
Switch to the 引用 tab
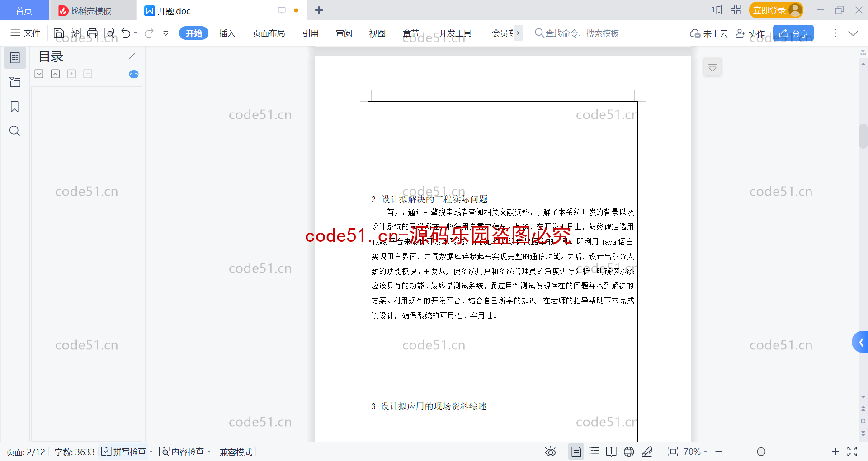point(311,33)
